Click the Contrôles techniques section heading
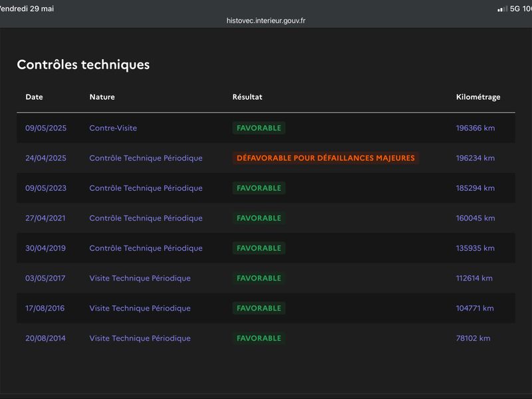 pyautogui.click(x=83, y=65)
